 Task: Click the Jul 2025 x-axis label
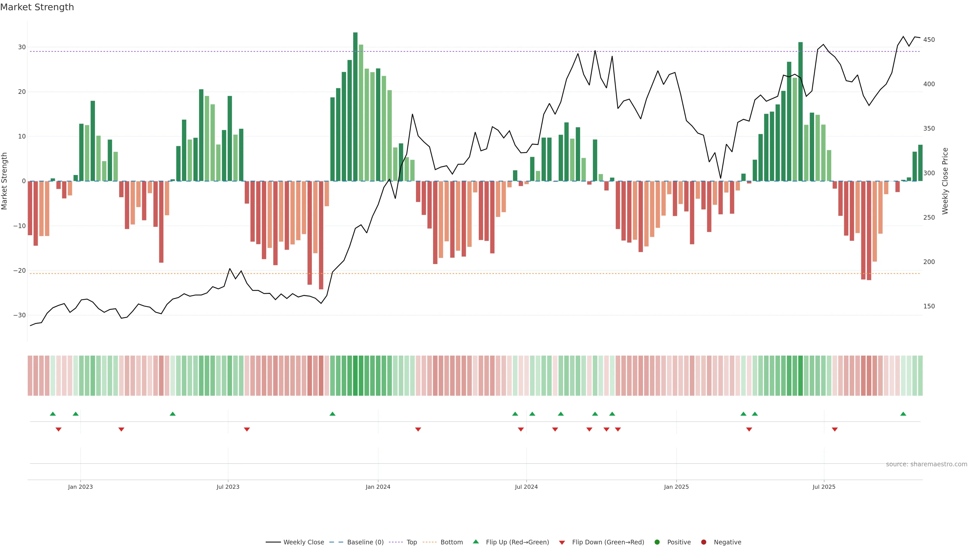click(824, 487)
